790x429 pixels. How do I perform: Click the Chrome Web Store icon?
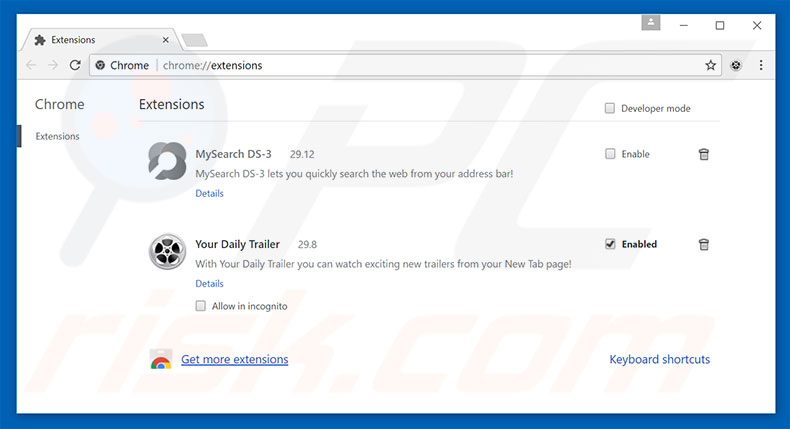161,359
